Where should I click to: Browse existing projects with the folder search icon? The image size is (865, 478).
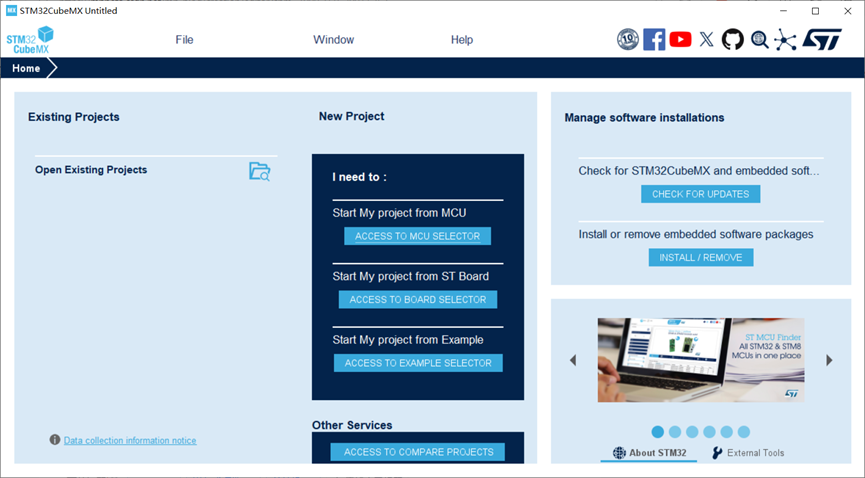259,172
